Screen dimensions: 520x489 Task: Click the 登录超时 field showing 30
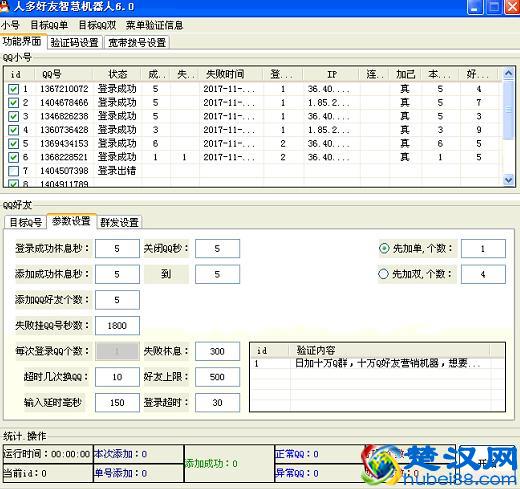tap(217, 403)
